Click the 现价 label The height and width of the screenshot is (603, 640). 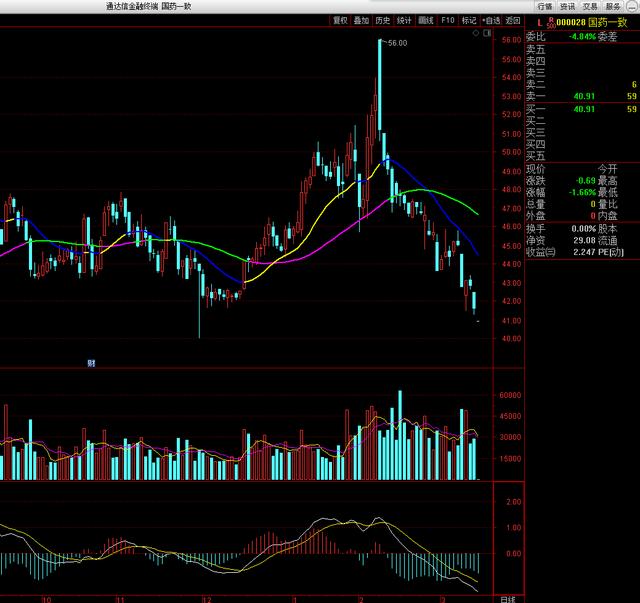click(x=536, y=169)
